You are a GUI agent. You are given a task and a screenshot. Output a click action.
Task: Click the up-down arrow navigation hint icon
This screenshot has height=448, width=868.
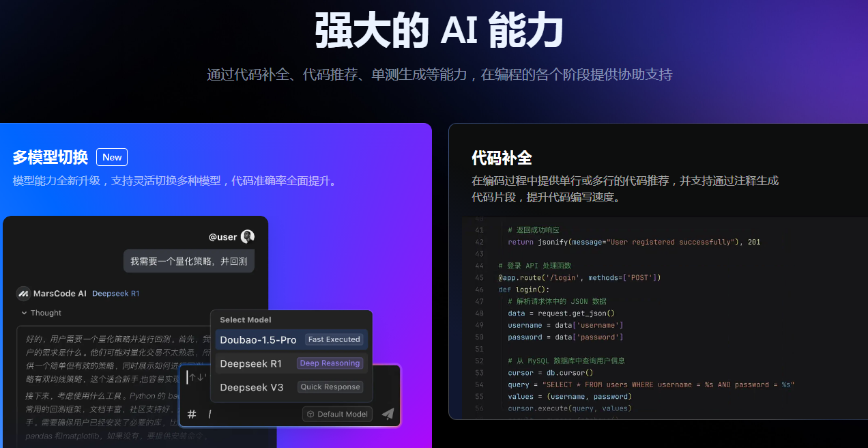pos(198,376)
